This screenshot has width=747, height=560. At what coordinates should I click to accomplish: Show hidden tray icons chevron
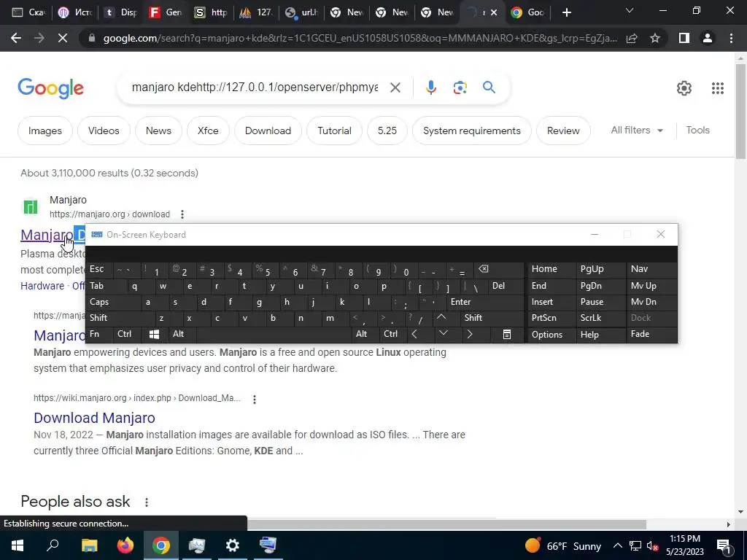[x=617, y=545]
